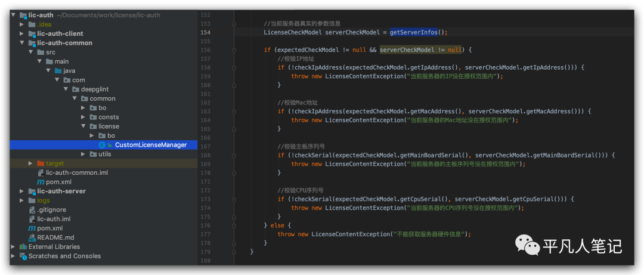Click the //校验Mac地址 comment

click(x=298, y=103)
